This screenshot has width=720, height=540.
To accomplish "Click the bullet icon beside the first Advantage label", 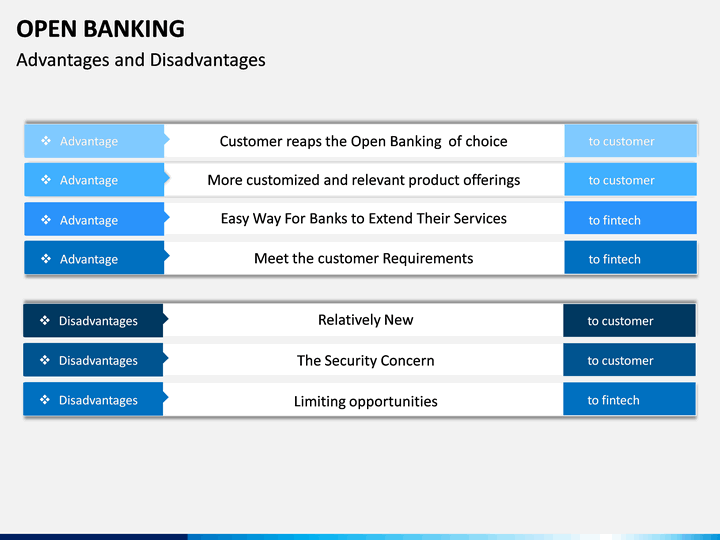I will point(46,141).
